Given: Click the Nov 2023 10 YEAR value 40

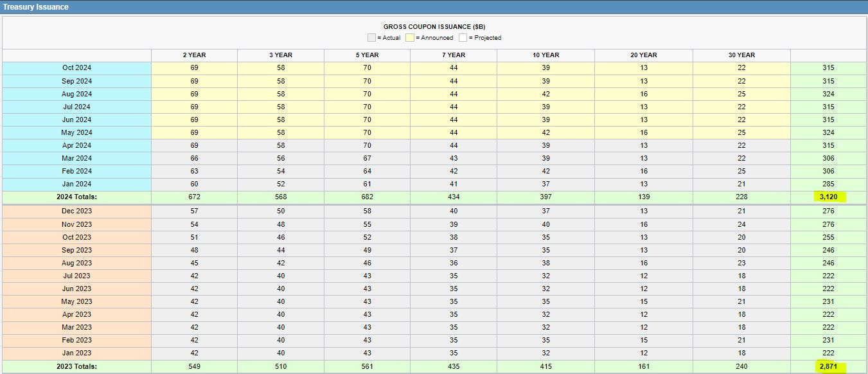Looking at the screenshot, I should [x=545, y=224].
